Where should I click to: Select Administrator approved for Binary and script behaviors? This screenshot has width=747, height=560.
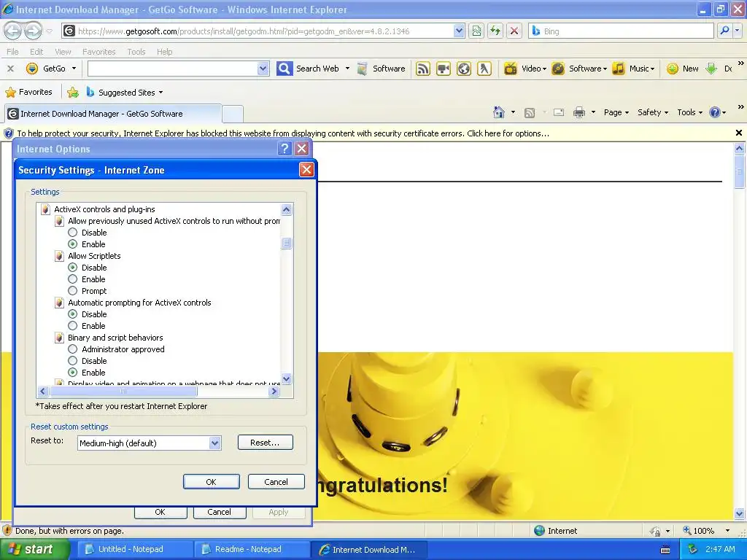[x=72, y=349]
